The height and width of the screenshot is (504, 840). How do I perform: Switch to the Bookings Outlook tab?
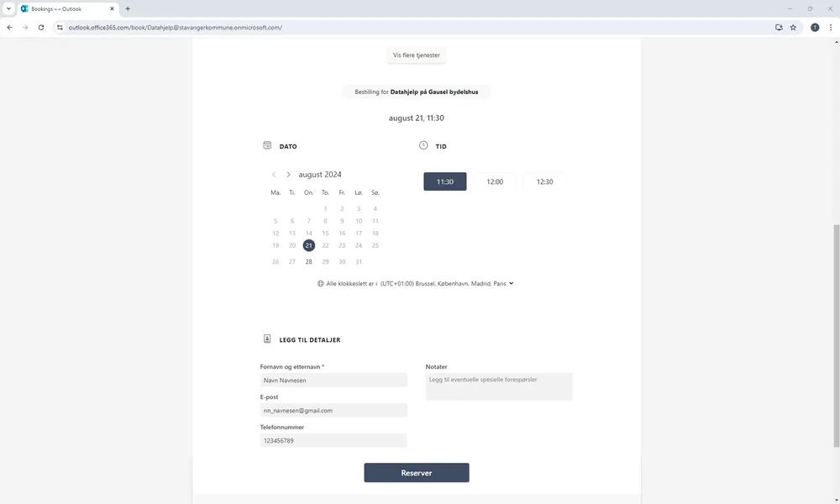pos(67,8)
